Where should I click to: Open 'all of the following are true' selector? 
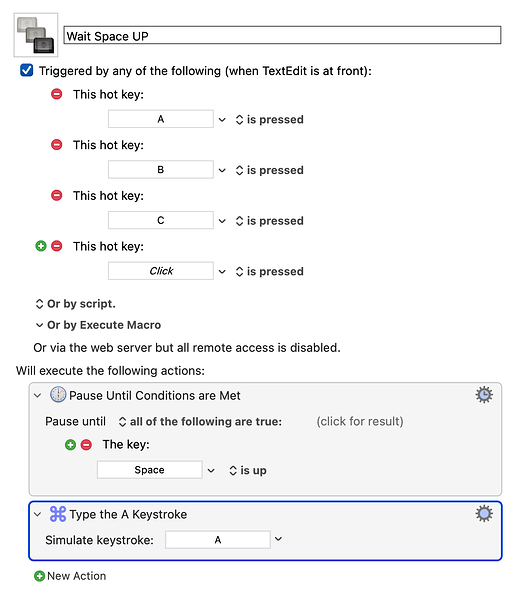click(x=200, y=422)
